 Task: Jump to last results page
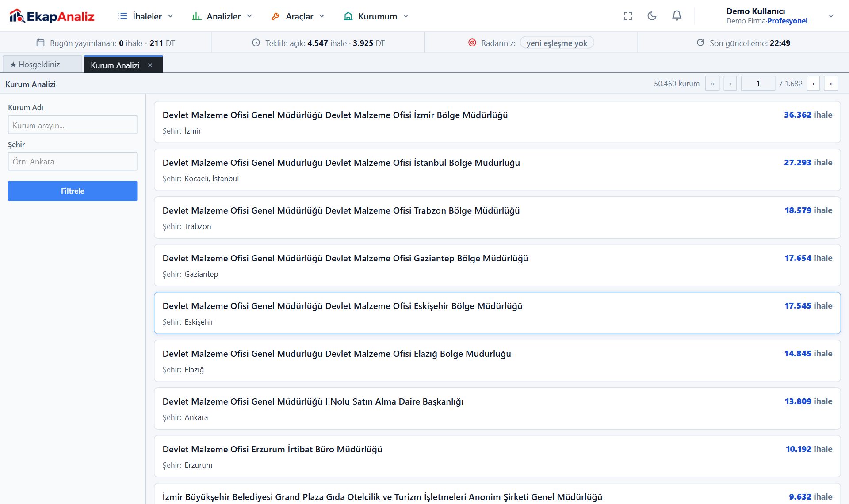tap(831, 84)
